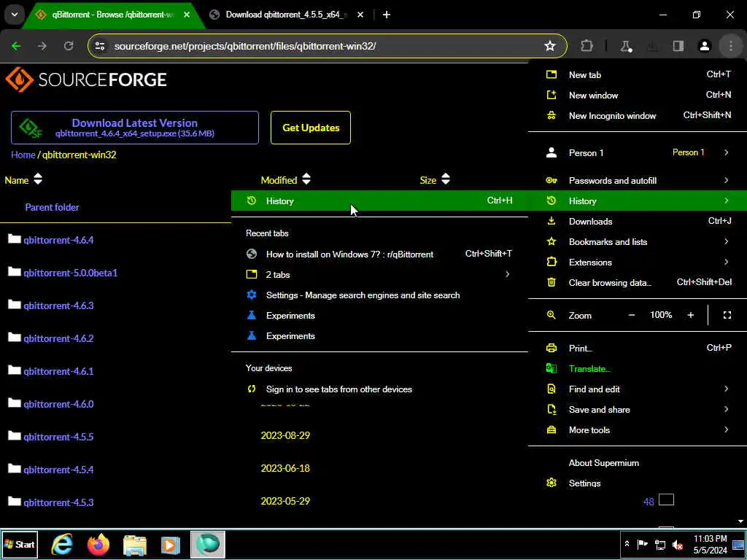747x560 pixels.
Task: Open the qbittorrent-4.6.0 folder
Action: (58, 404)
